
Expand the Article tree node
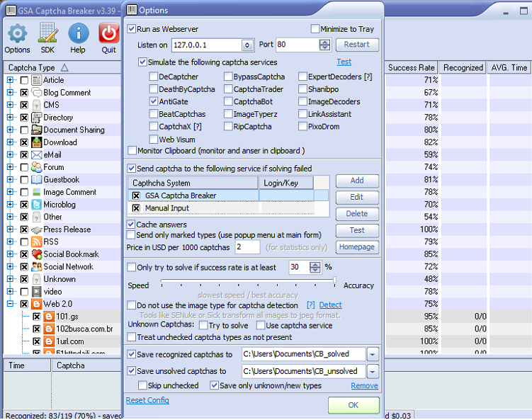coord(10,80)
